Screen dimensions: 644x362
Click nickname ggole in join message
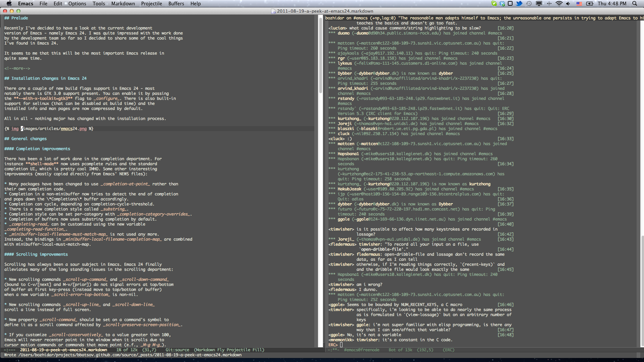343,219
